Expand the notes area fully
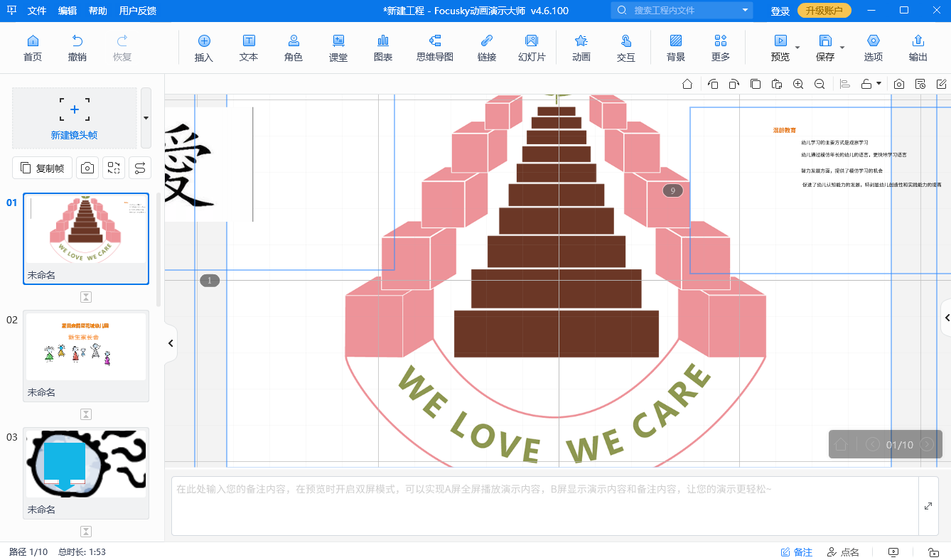 [x=928, y=506]
